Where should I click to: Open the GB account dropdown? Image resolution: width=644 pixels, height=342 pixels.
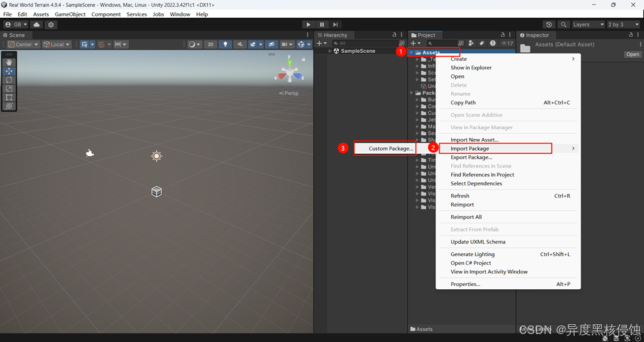coord(16,24)
